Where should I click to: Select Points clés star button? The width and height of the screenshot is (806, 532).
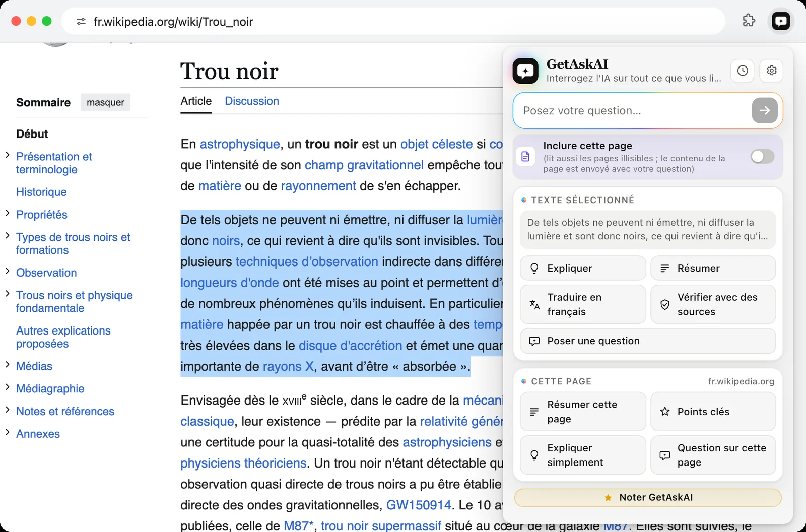coord(713,412)
